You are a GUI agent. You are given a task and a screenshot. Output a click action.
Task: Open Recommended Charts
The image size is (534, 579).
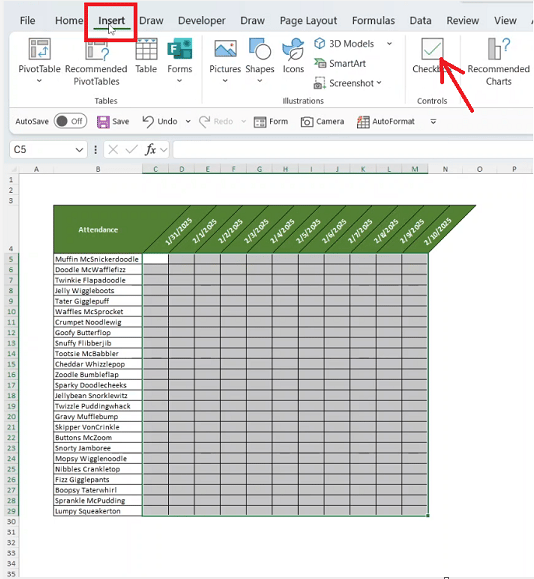point(499,62)
